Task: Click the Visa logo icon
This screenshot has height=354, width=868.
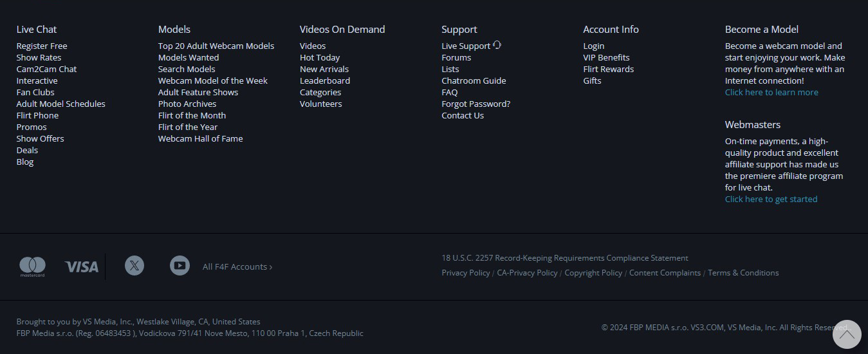Action: coord(82,266)
